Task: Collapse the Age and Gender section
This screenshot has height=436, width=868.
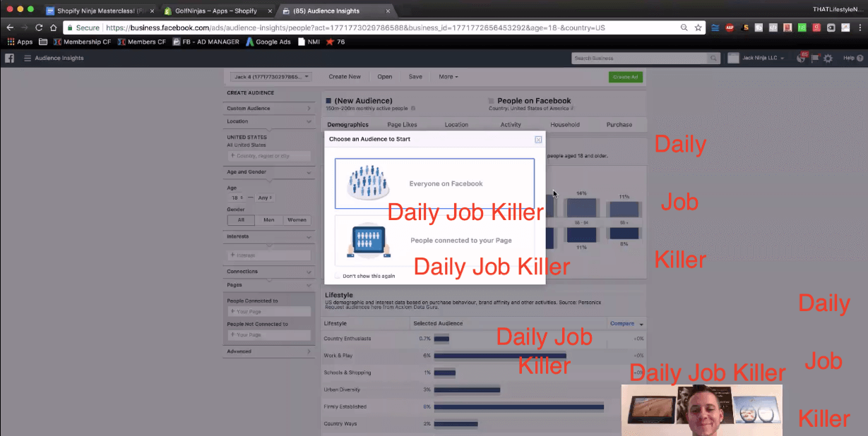Action: point(268,172)
